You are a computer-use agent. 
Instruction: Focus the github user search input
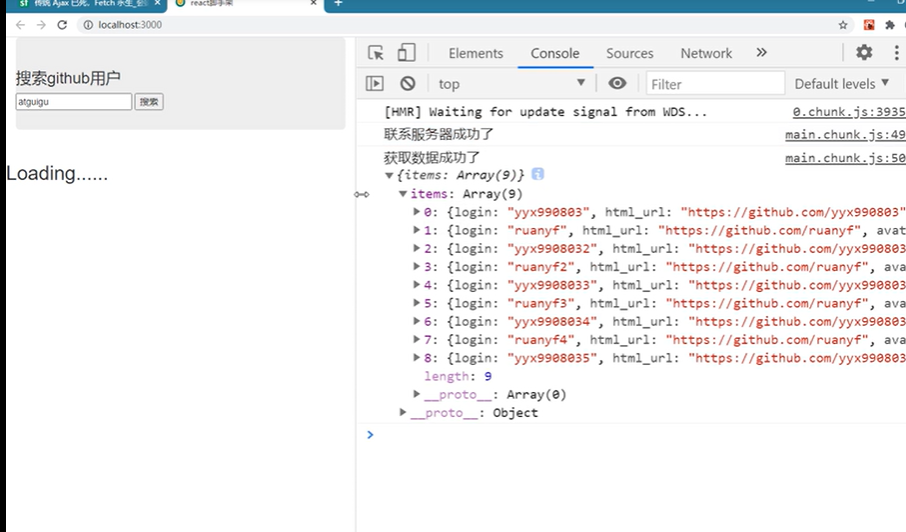[x=74, y=102]
